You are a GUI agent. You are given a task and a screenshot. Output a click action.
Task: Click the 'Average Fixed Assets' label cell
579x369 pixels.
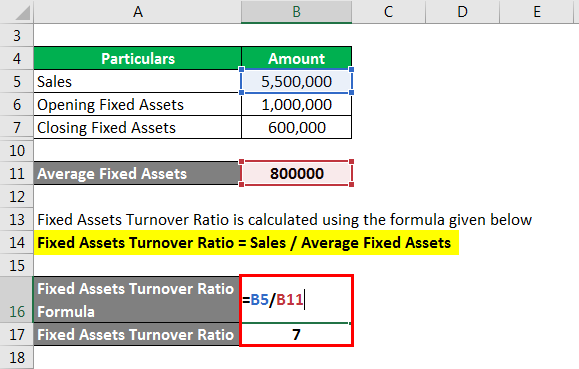[137, 174]
